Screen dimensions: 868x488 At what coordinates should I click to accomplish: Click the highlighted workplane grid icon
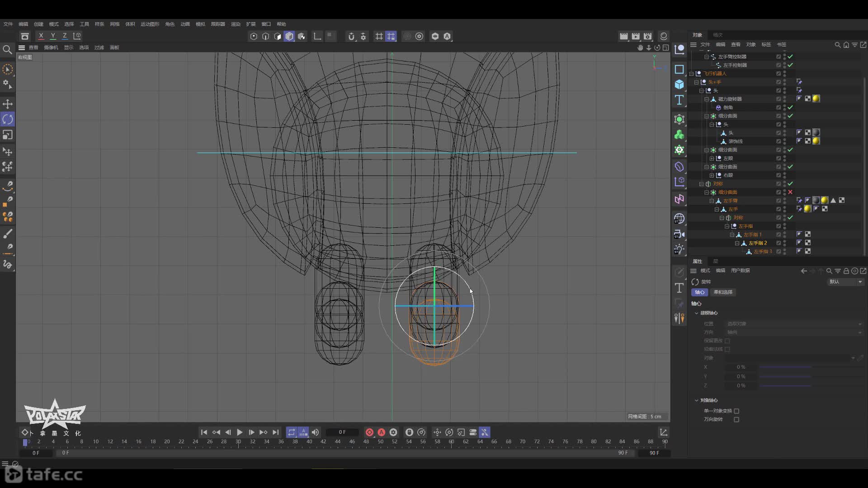click(x=391, y=37)
